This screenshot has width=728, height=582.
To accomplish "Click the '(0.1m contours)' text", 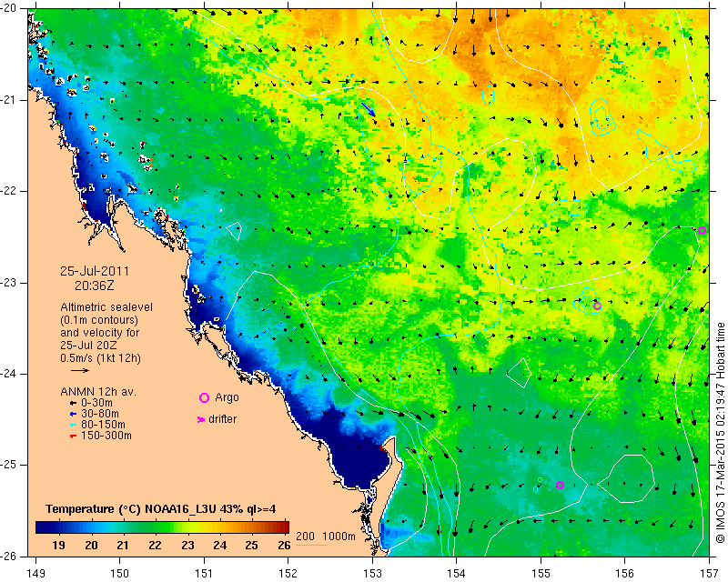I will click(99, 320).
